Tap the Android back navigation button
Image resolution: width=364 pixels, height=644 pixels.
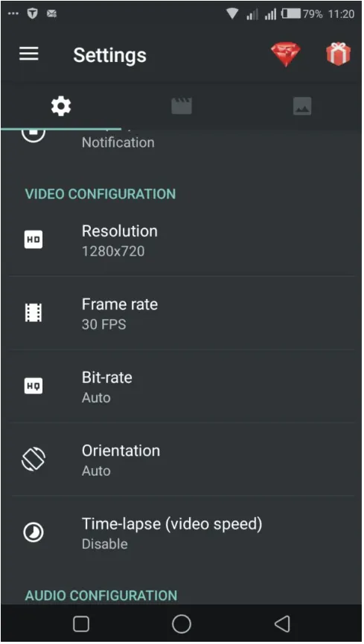click(x=282, y=624)
